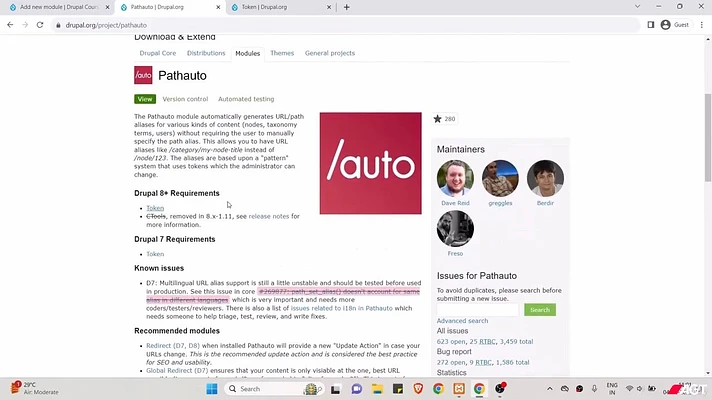Open the General projects tab
Image resolution: width=712 pixels, height=400 pixels.
click(330, 53)
